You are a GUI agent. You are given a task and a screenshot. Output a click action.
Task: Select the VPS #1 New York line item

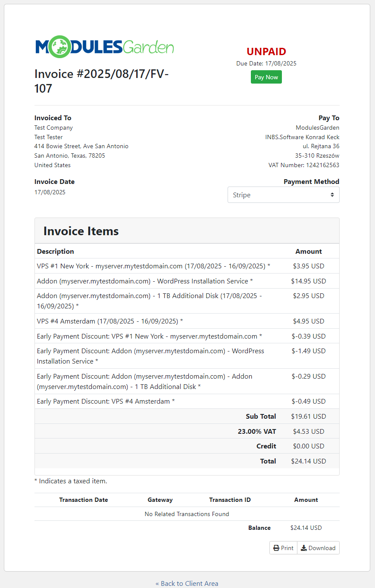153,266
